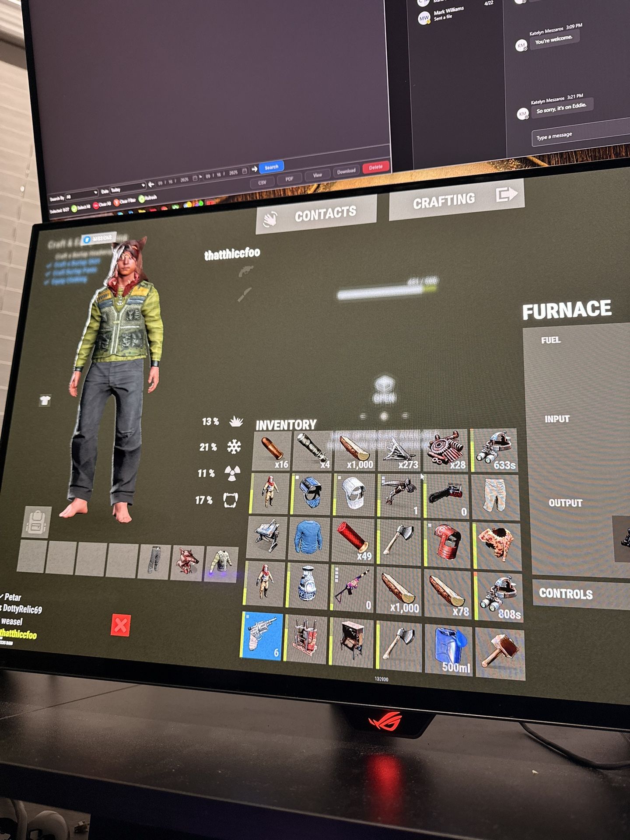This screenshot has width=630, height=840.
Task: Click Clear Filter in the upper monitor app
Action: click(125, 201)
